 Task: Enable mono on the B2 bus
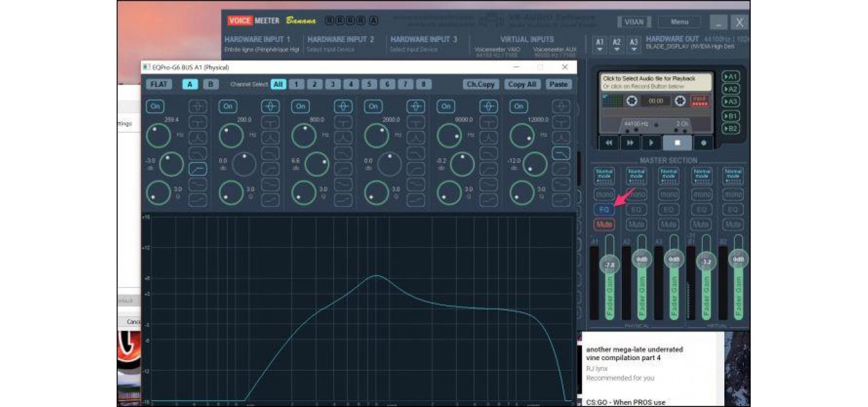point(733,194)
